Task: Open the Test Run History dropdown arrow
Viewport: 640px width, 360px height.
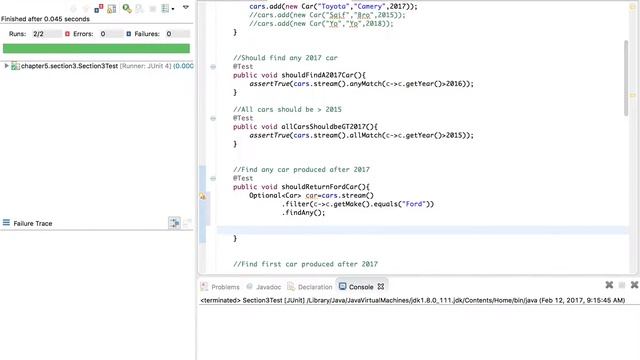Action: click(173, 9)
